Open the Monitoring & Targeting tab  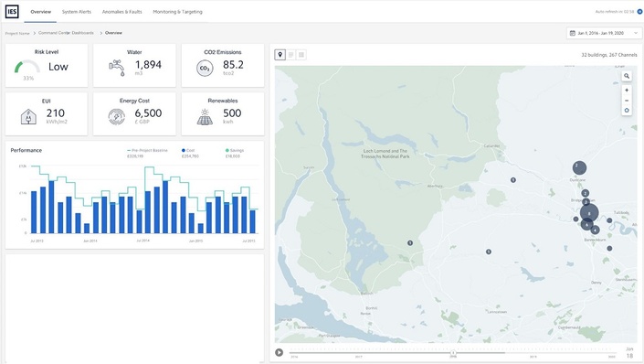tap(178, 12)
